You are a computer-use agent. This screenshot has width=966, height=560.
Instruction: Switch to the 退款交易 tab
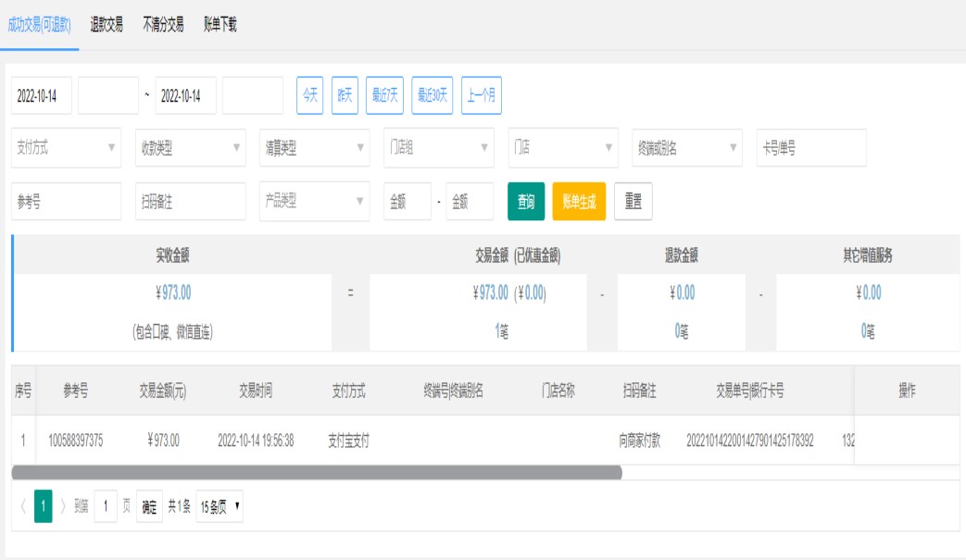pos(107,25)
